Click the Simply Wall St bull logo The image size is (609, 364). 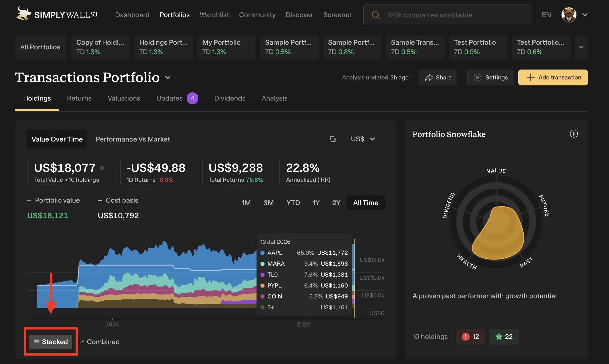(24, 14)
